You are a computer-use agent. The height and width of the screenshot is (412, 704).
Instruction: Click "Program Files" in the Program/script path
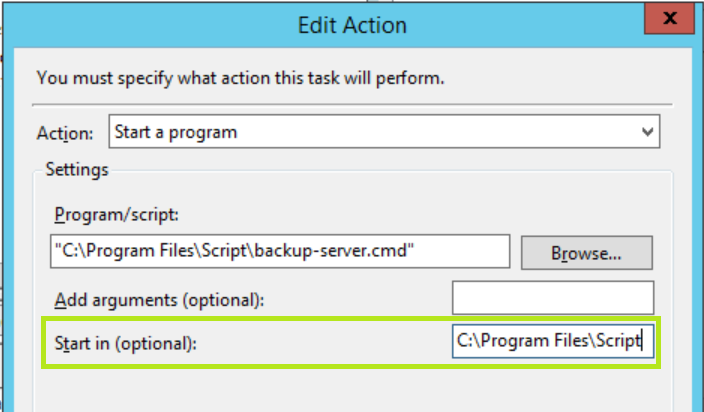137,251
